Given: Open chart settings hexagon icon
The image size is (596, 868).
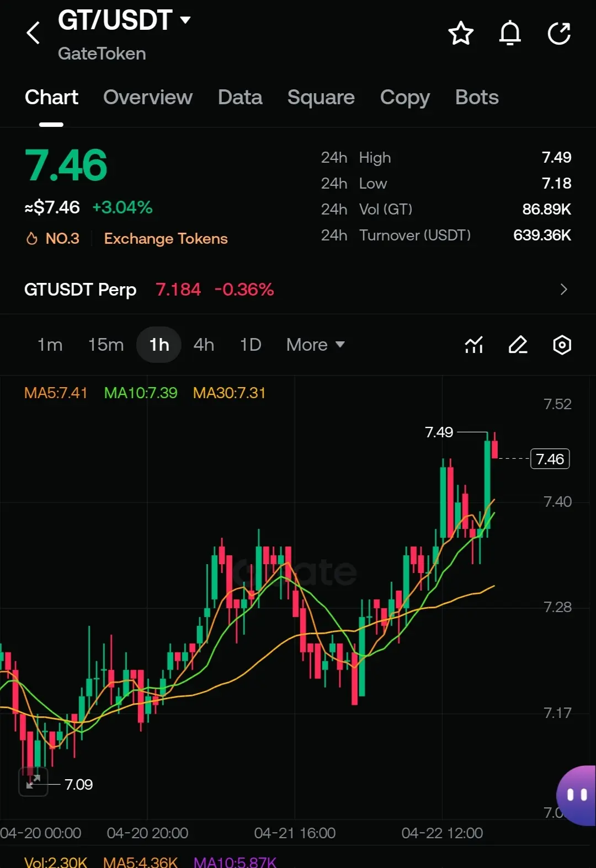Looking at the screenshot, I should (562, 345).
